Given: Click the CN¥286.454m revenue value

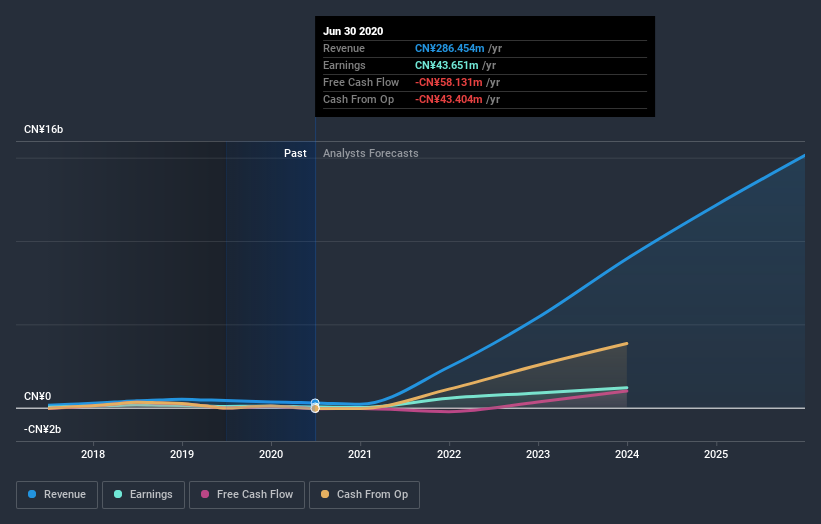Looking at the screenshot, I should pos(450,48).
